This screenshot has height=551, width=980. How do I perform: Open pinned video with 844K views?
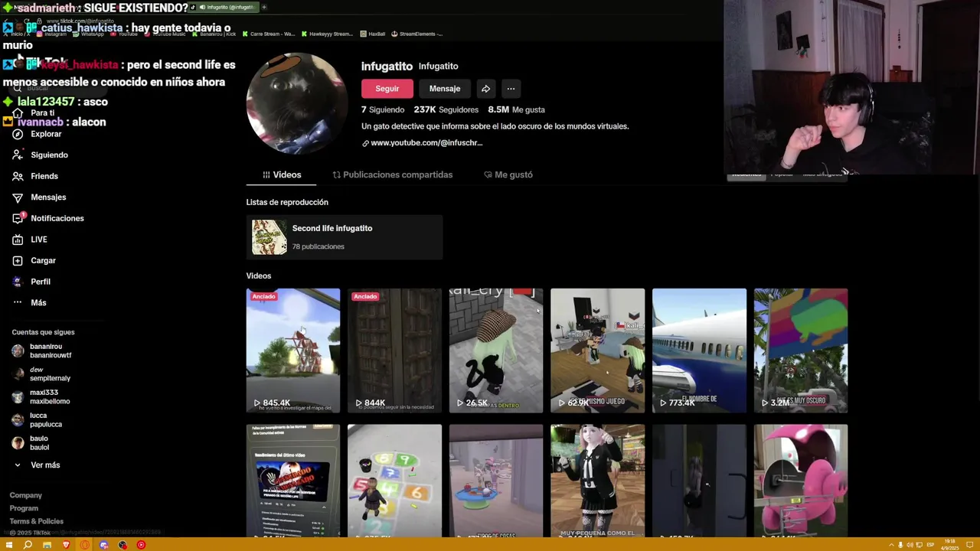click(x=394, y=350)
